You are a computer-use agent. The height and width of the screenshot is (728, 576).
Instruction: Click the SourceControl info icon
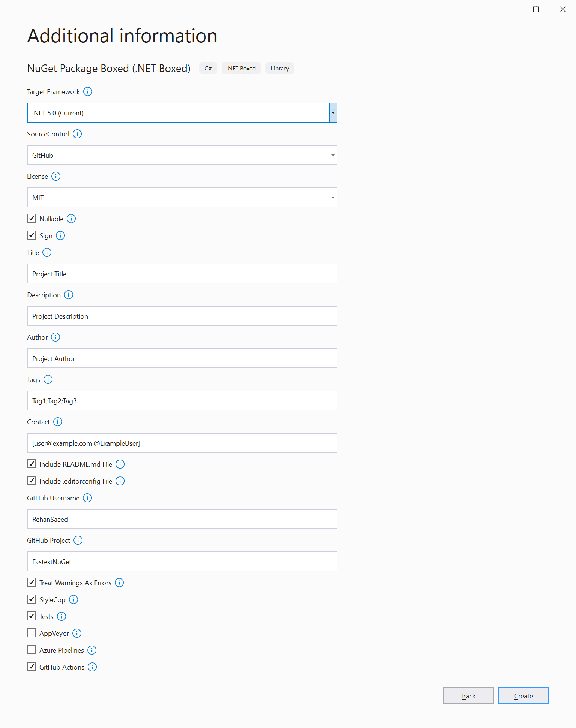point(77,134)
